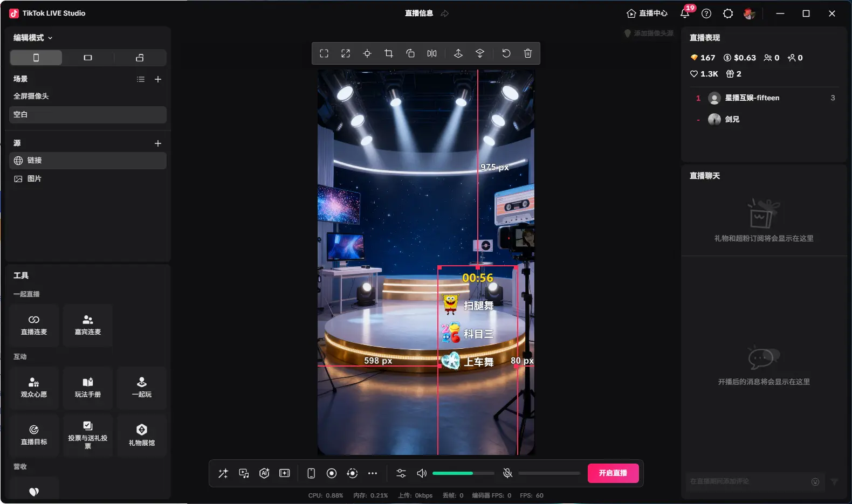Open the 直播中心 link

[647, 13]
